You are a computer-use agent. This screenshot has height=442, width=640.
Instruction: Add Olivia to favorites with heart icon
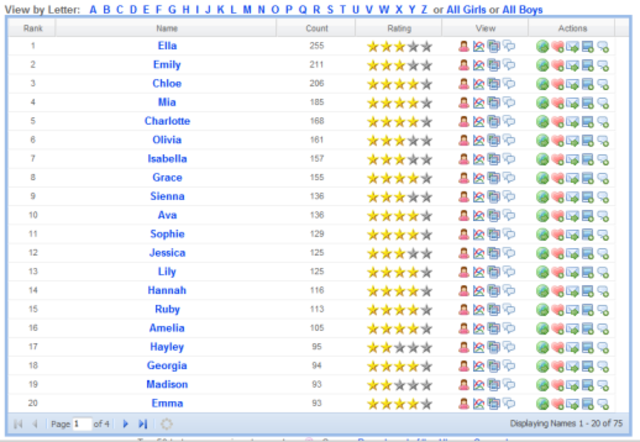click(x=558, y=140)
